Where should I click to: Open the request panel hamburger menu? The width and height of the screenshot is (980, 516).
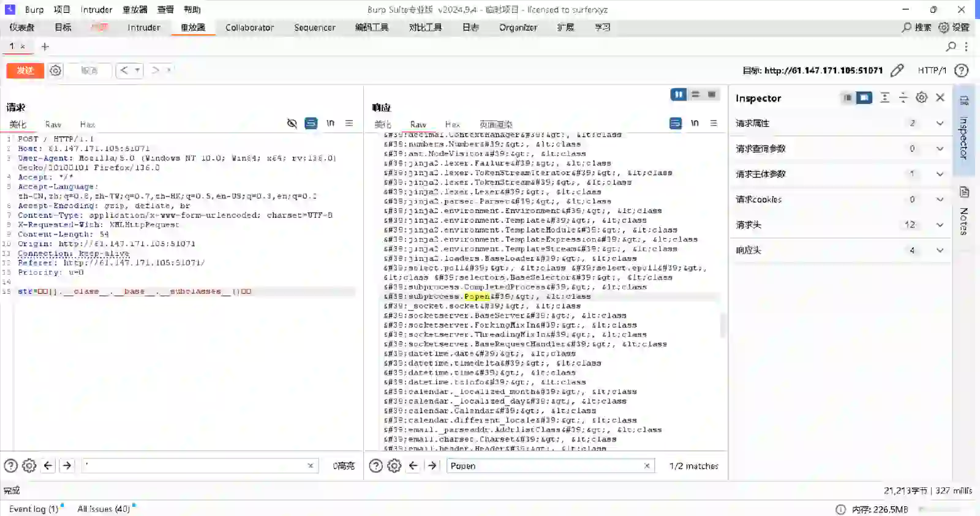pyautogui.click(x=349, y=124)
